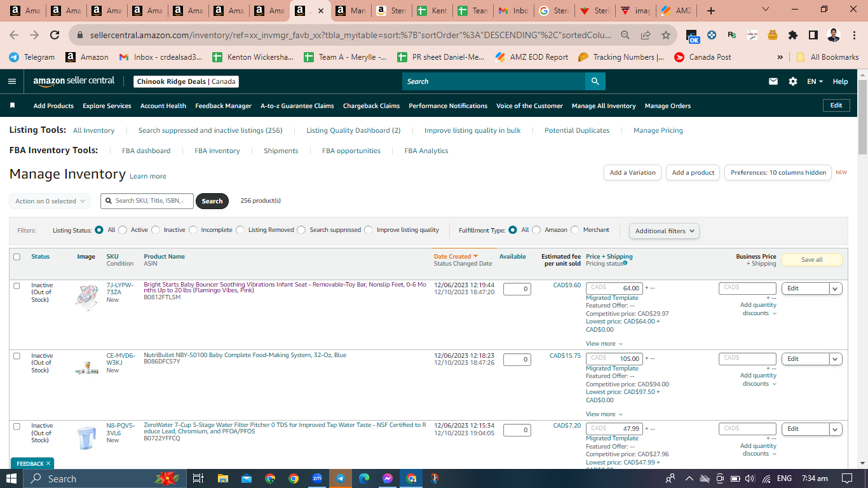Click the Windows Start button
Image resolution: width=868 pixels, height=488 pixels.
click(x=11, y=478)
